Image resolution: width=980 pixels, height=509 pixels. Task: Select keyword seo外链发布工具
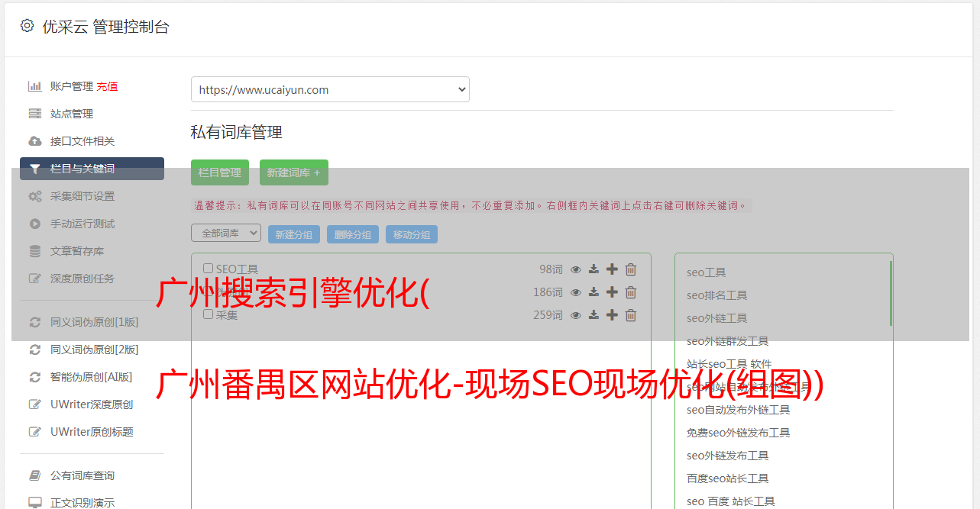coord(728,456)
